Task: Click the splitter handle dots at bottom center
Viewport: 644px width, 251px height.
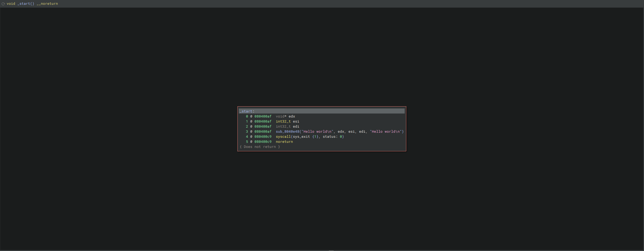Action: [x=331, y=250]
